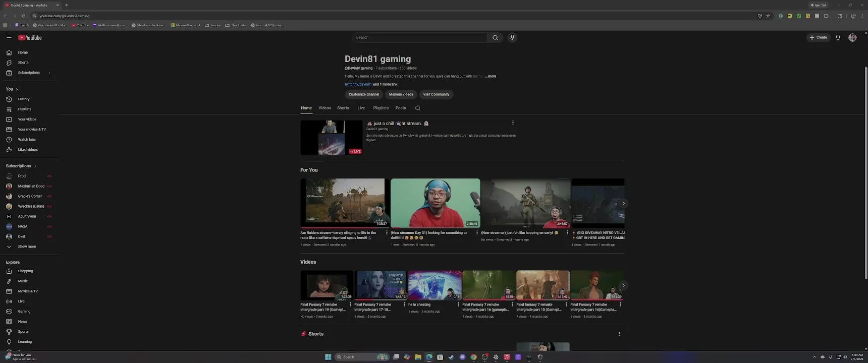
Task: Open options for Arc Raiders stream video
Action: (387, 232)
